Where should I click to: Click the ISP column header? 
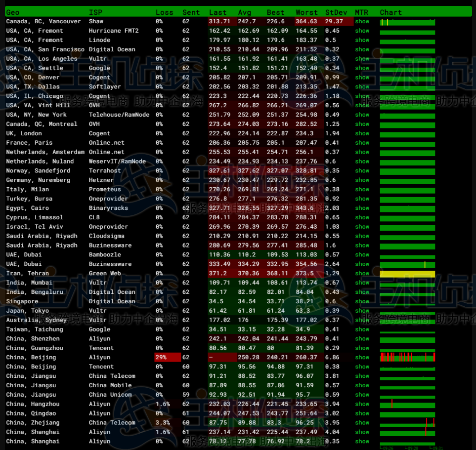95,12
